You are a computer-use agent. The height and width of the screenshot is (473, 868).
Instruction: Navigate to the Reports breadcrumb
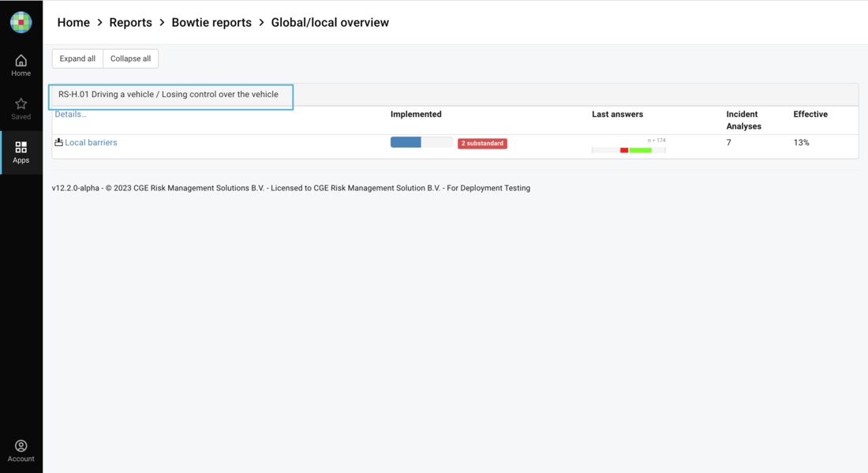(130, 22)
